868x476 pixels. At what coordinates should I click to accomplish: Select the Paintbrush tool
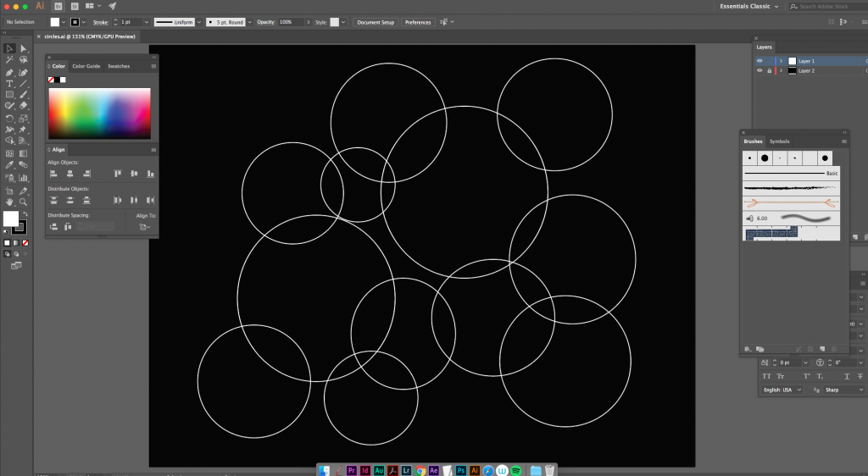click(x=23, y=95)
